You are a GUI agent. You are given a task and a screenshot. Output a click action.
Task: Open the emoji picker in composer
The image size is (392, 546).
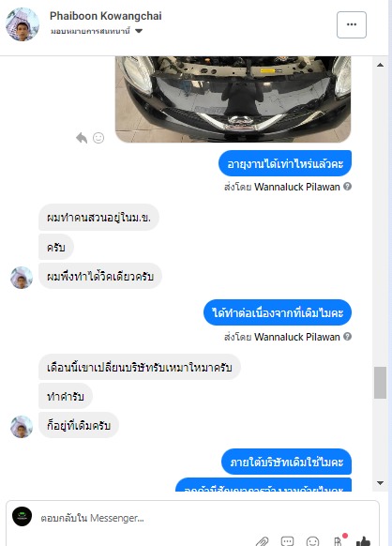pos(312,541)
